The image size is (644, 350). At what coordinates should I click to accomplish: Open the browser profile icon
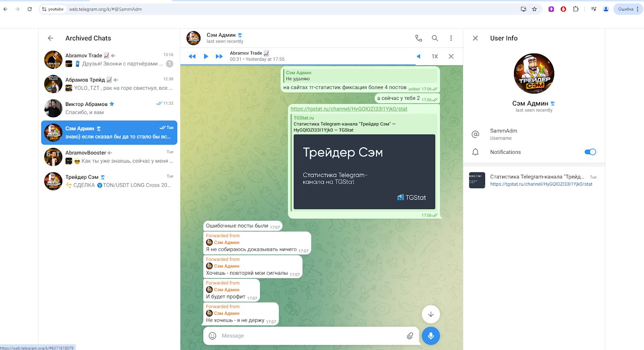(606, 9)
